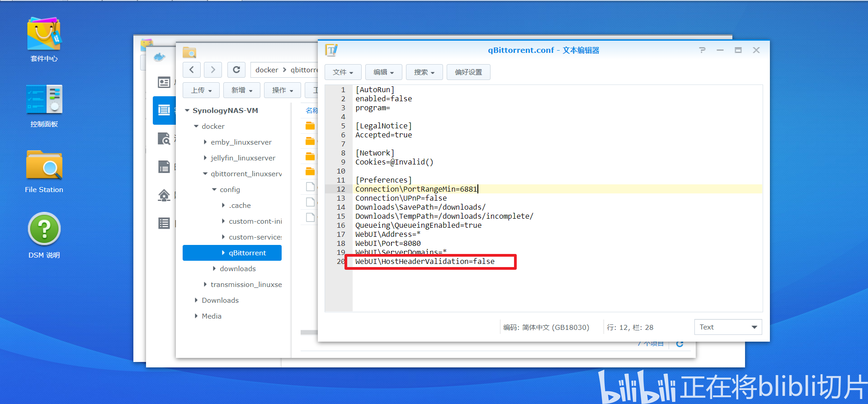Click the cursor position status 行: 12, 栏: 28

(630, 328)
